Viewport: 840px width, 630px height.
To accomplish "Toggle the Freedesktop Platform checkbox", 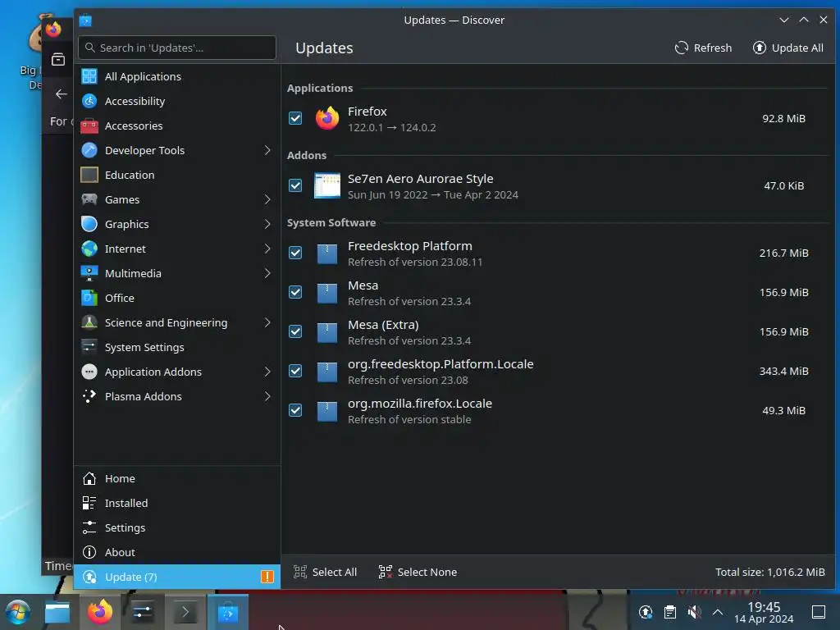I will coord(295,253).
